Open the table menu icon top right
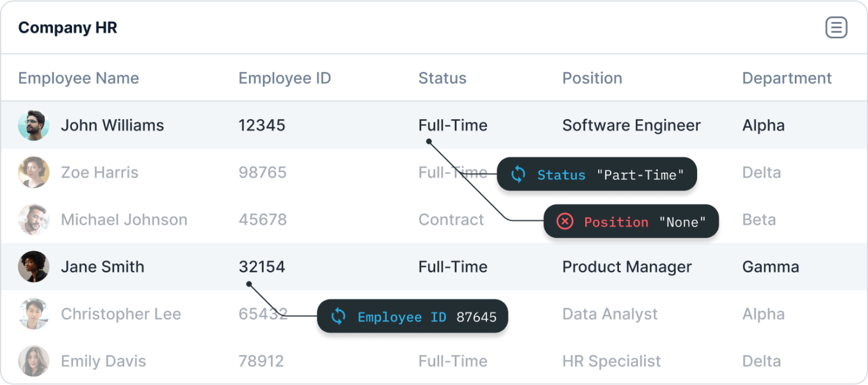868x385 pixels. (836, 28)
